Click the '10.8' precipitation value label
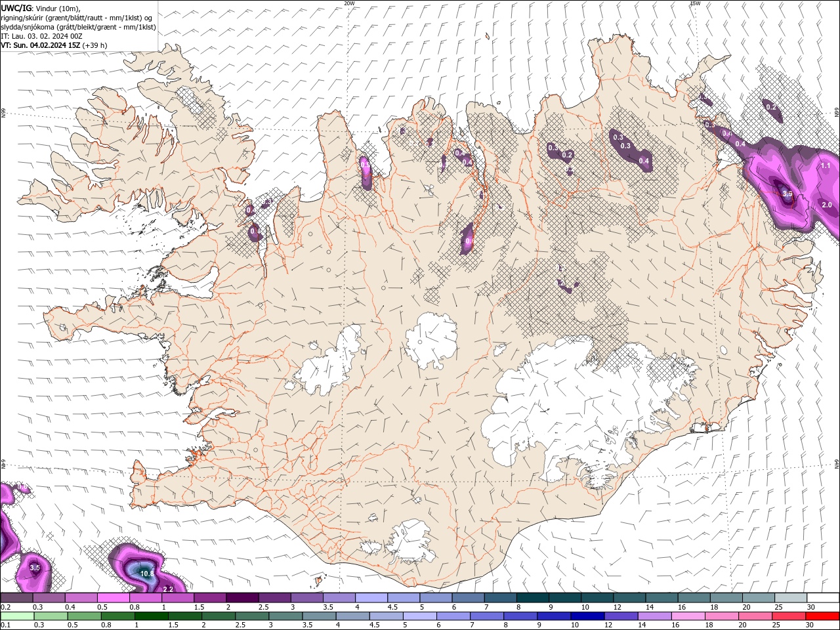 pyautogui.click(x=147, y=574)
